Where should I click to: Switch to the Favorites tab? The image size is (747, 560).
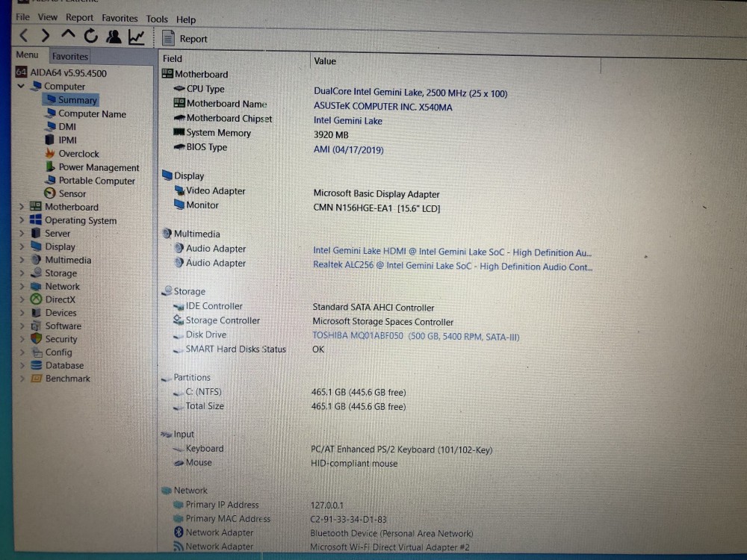click(x=70, y=56)
